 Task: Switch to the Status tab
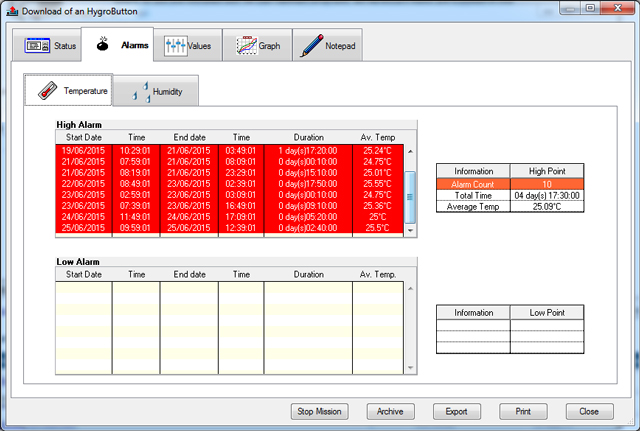click(47, 45)
